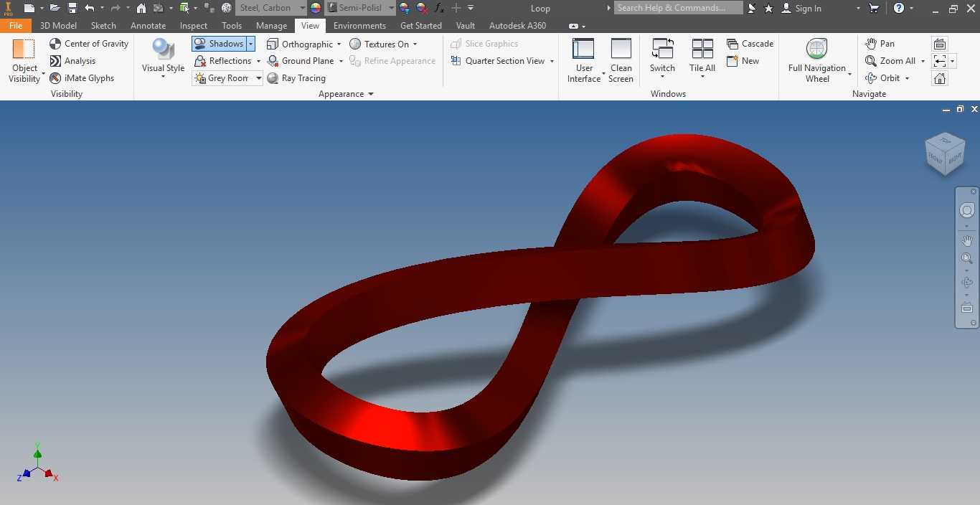Viewport: 980px width, 505px height.
Task: Open Grey Room lighting style dropdown
Action: (258, 78)
